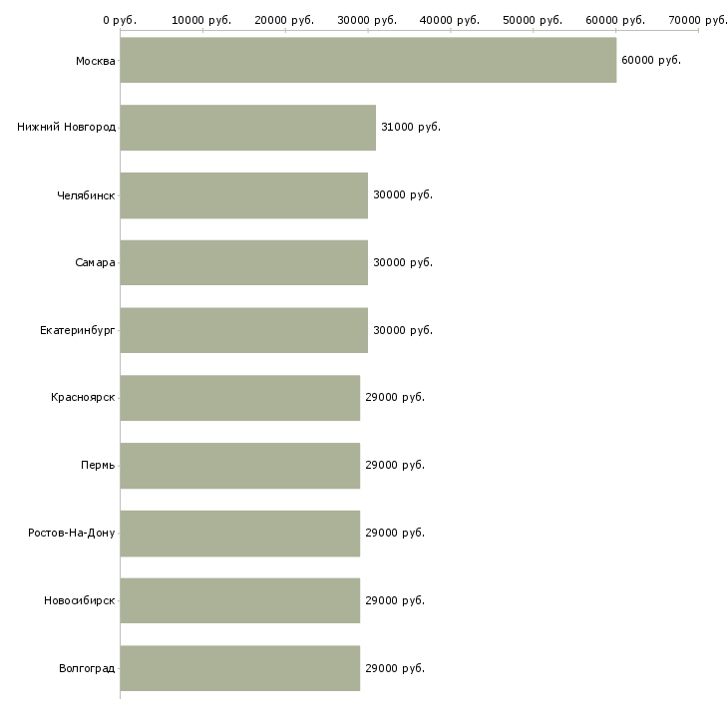The width and height of the screenshot is (728, 728).
Task: Click the 0 руб. axis tick label
Action: pos(120,20)
